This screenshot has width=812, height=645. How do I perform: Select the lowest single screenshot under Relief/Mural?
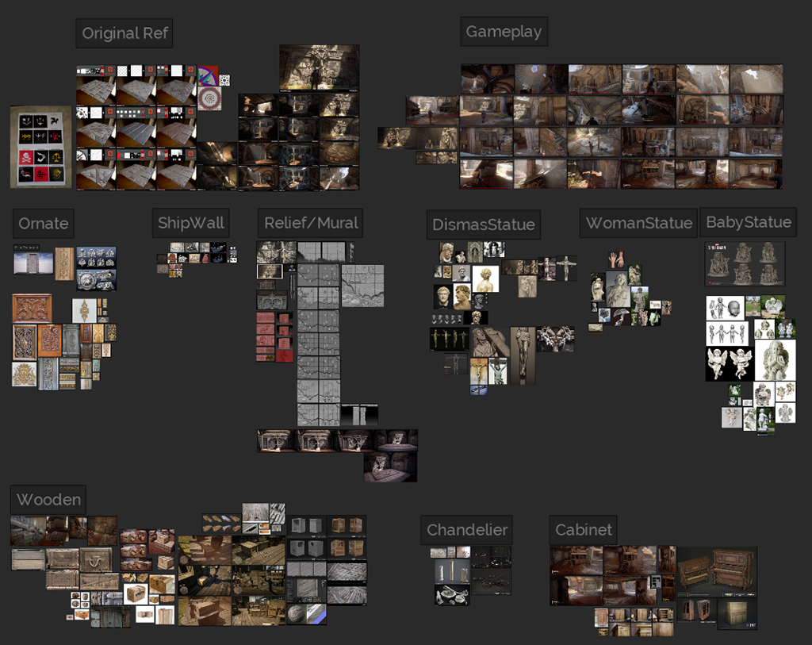click(x=390, y=466)
